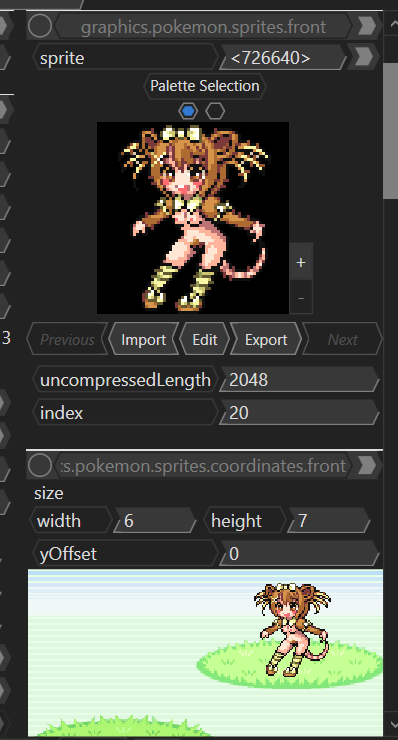The image size is (398, 740).
Task: Edit the index value 20
Action: (x=299, y=412)
